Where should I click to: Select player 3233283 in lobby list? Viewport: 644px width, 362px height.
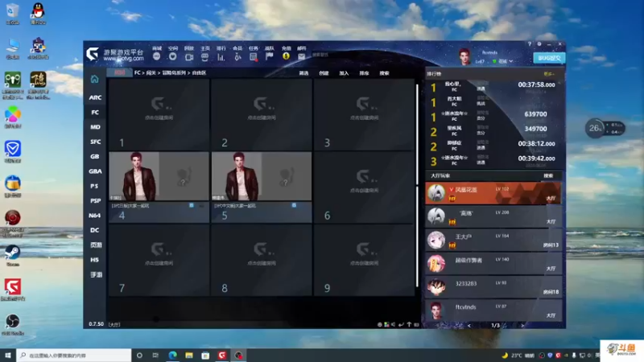(x=493, y=287)
